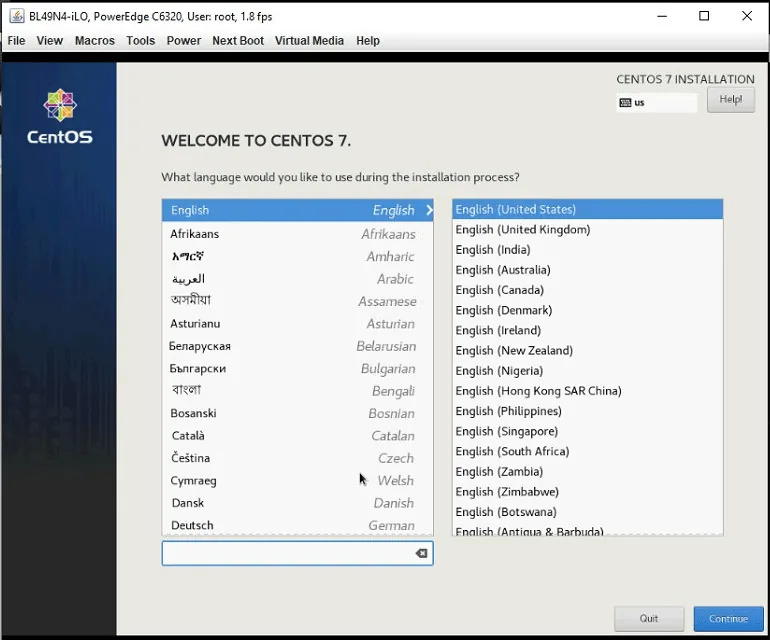Click the keyboard layout us indicator
Screen dimensions: 770x640
click(657, 103)
